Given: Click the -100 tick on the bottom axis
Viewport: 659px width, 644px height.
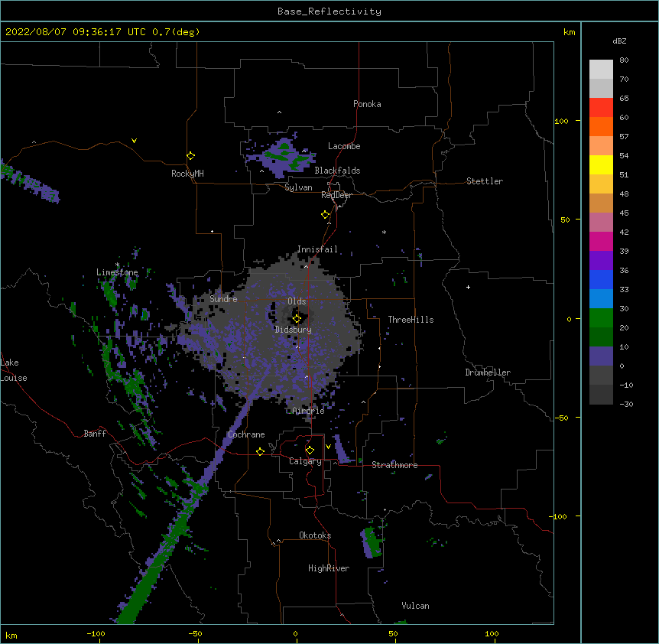Looking at the screenshot, I should coord(96,633).
